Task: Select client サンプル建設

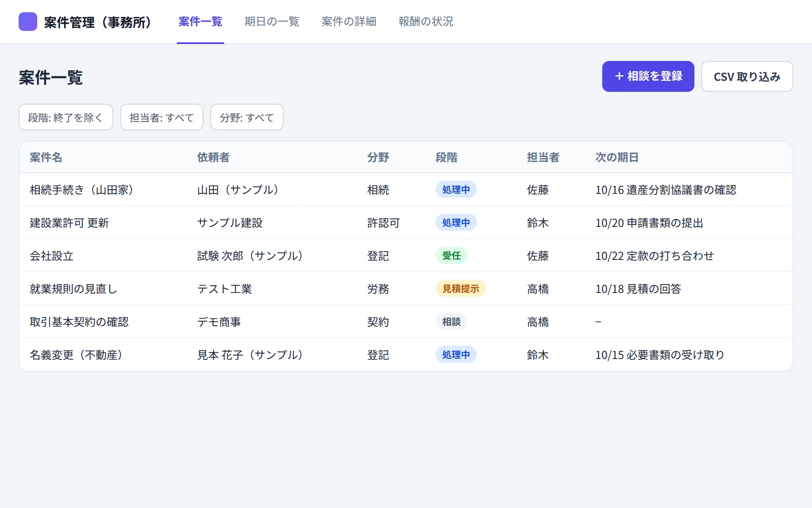Action: coord(230,223)
